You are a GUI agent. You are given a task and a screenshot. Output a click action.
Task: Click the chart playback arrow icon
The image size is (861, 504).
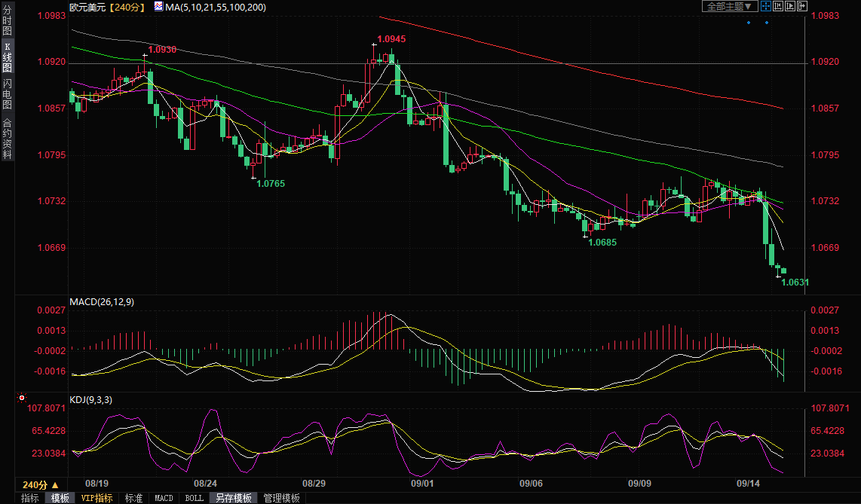coord(790,6)
